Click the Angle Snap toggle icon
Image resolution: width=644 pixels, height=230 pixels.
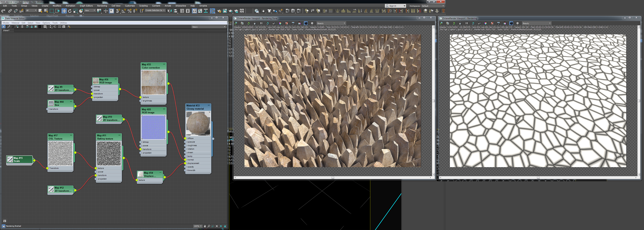123,11
